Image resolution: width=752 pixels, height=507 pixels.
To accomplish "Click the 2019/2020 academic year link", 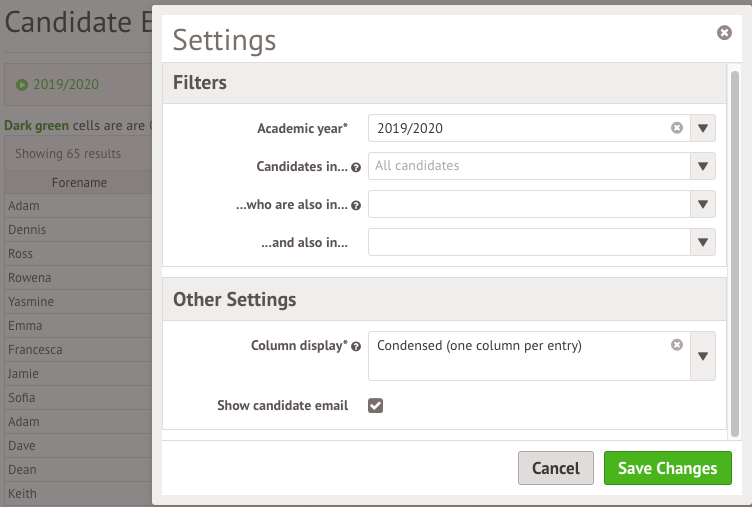I will [66, 84].
